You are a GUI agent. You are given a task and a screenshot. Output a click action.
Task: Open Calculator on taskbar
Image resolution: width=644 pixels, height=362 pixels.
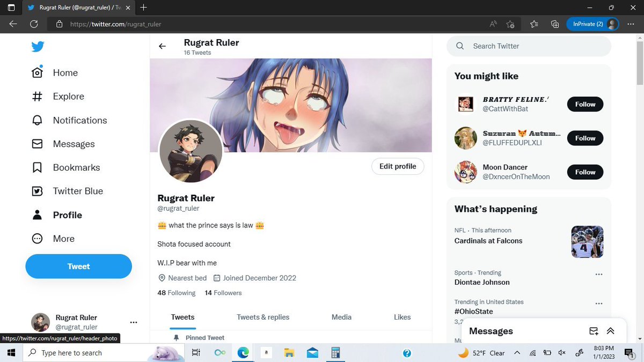coord(336,353)
